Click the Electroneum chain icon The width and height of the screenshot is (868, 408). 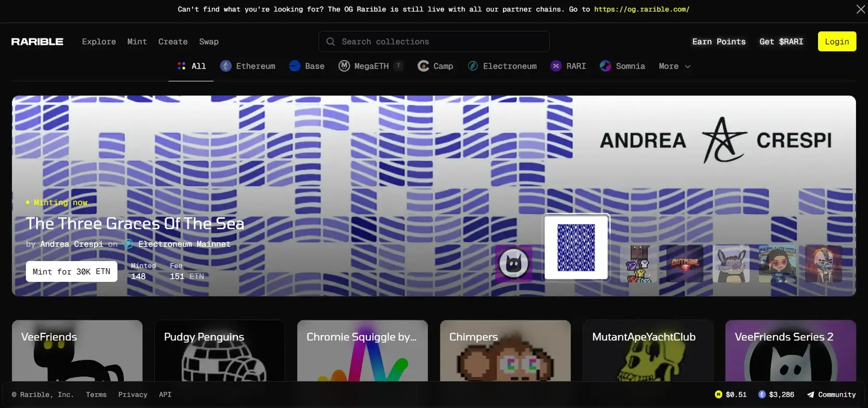pyautogui.click(x=473, y=66)
